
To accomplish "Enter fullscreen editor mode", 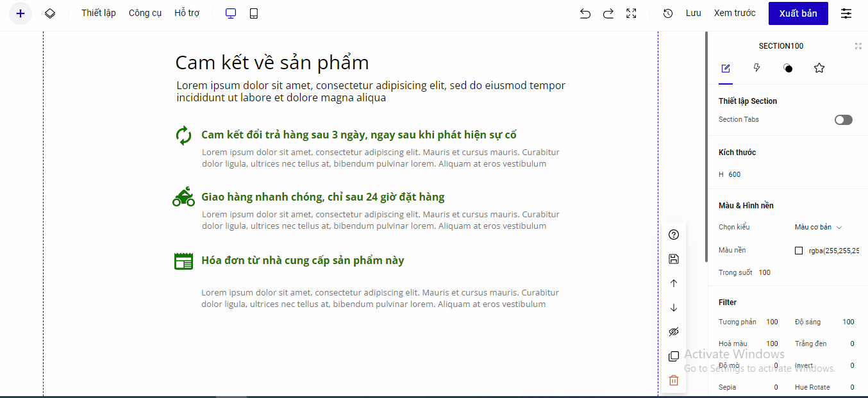I will point(631,13).
